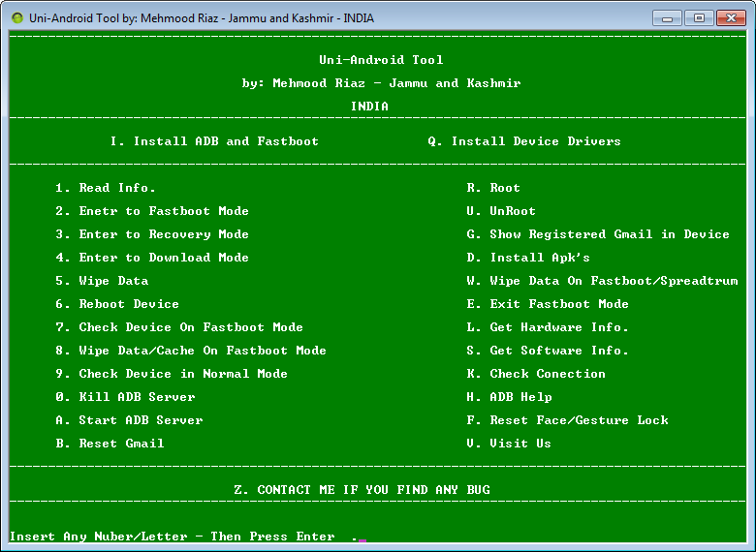
Task: Select '4. Enter to Download Mode'
Action: point(152,258)
